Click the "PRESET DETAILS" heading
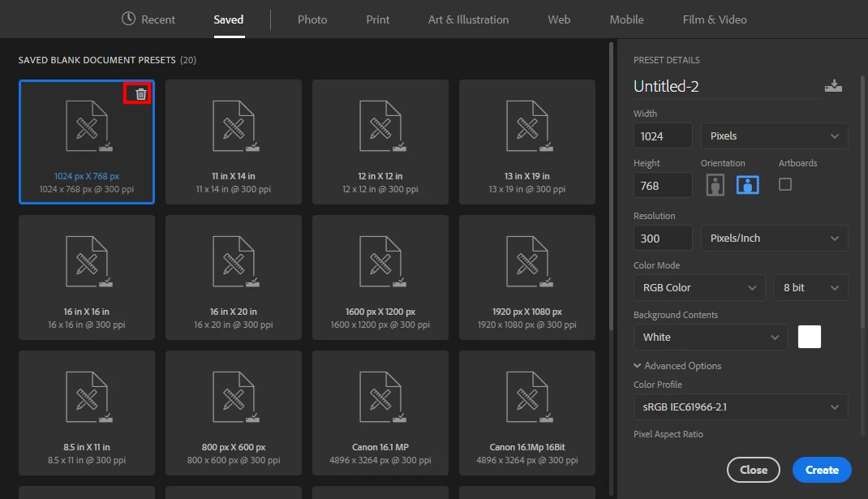This screenshot has width=868, height=499. tap(667, 60)
